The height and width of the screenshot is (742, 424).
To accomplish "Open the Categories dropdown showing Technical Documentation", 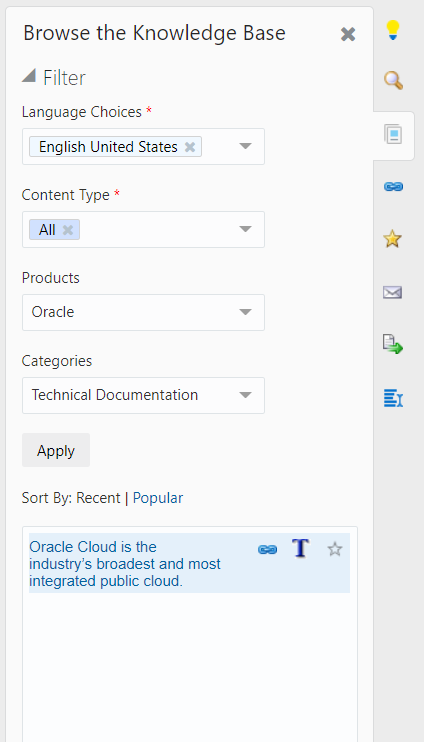I will pyautogui.click(x=143, y=395).
